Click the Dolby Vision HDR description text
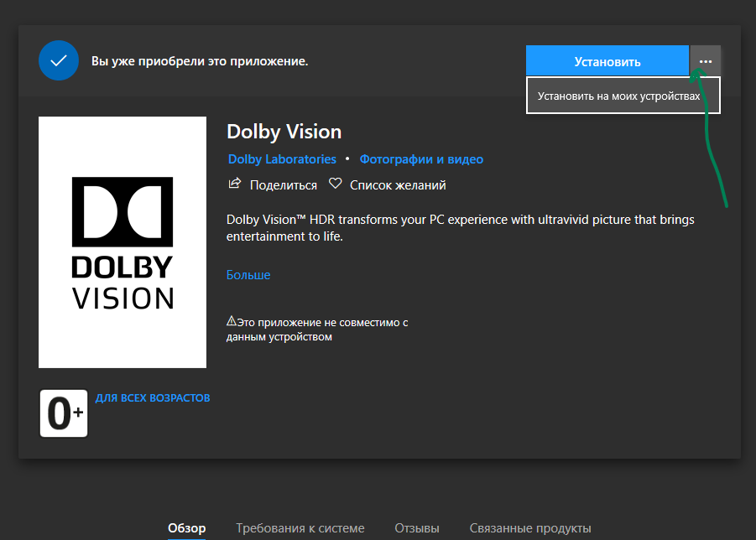The image size is (756, 540). pos(461,228)
